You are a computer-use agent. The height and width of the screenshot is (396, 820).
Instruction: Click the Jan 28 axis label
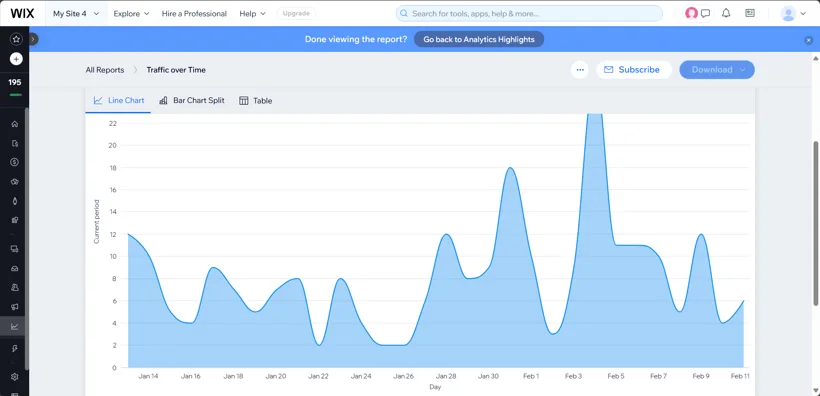[x=446, y=376]
